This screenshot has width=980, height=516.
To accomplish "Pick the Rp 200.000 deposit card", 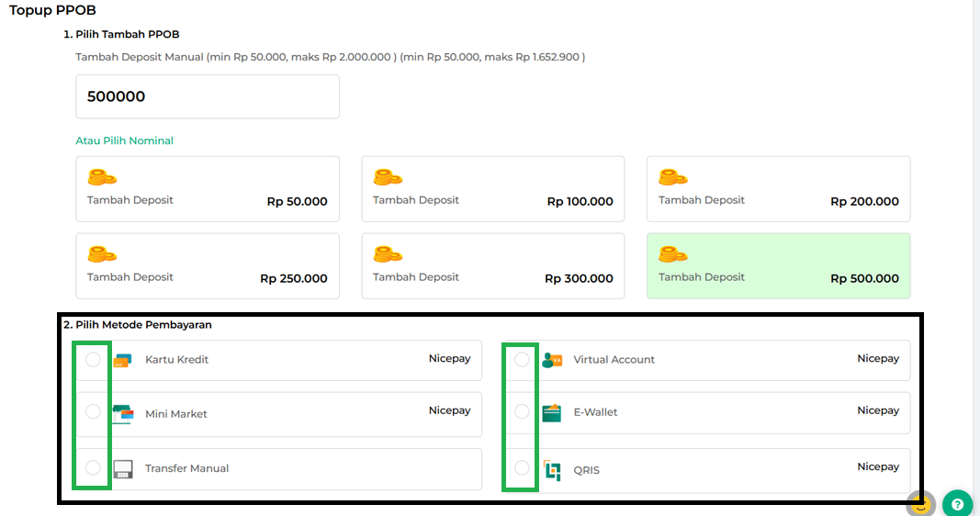I will coord(778,189).
